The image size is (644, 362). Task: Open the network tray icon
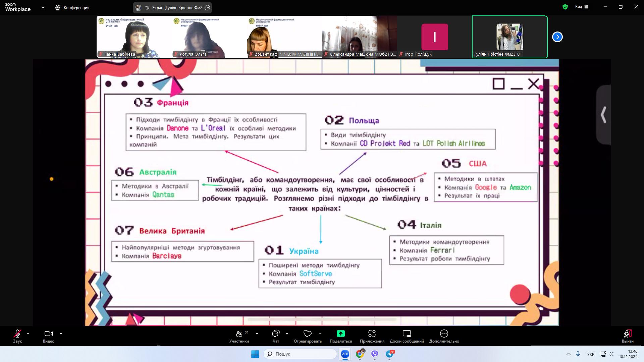(x=603, y=354)
